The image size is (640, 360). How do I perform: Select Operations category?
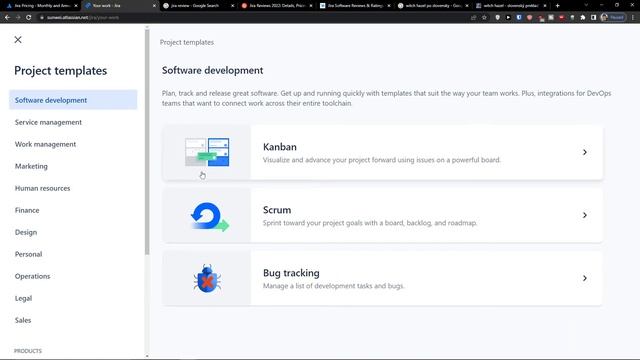point(32,276)
